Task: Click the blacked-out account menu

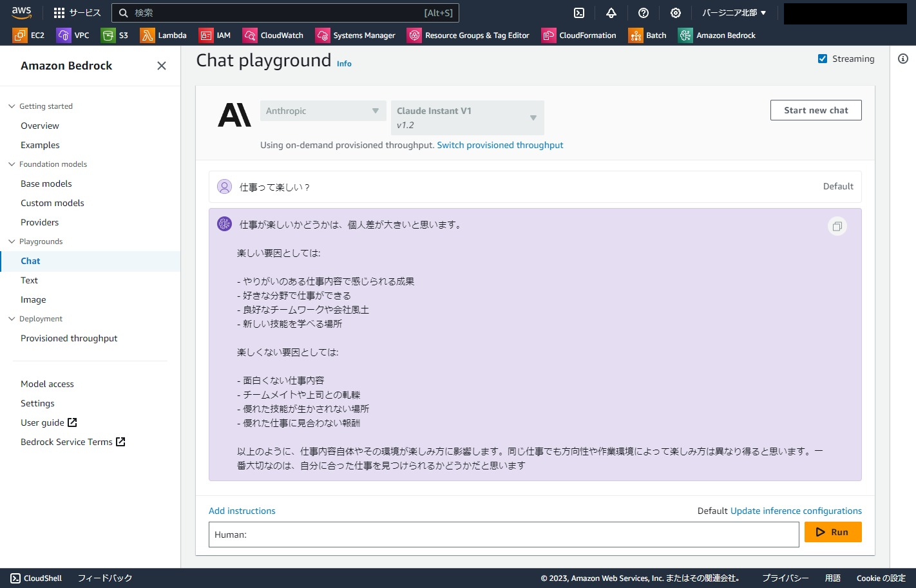Action: pos(845,14)
